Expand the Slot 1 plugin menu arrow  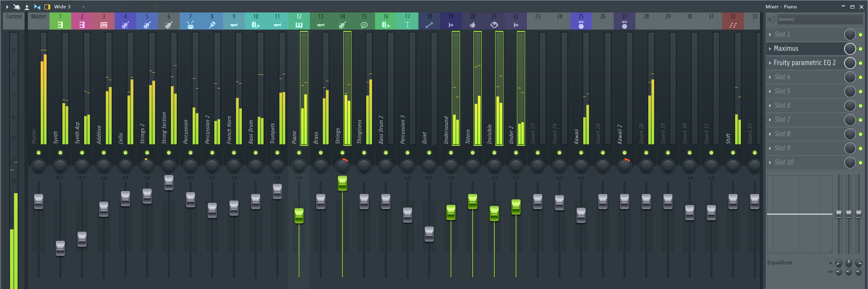point(770,34)
